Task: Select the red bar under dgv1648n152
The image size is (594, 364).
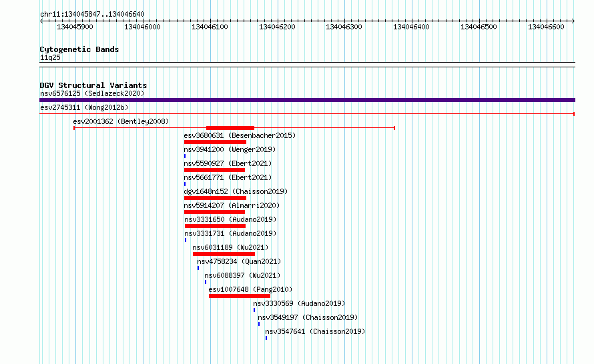Action: tap(215, 198)
